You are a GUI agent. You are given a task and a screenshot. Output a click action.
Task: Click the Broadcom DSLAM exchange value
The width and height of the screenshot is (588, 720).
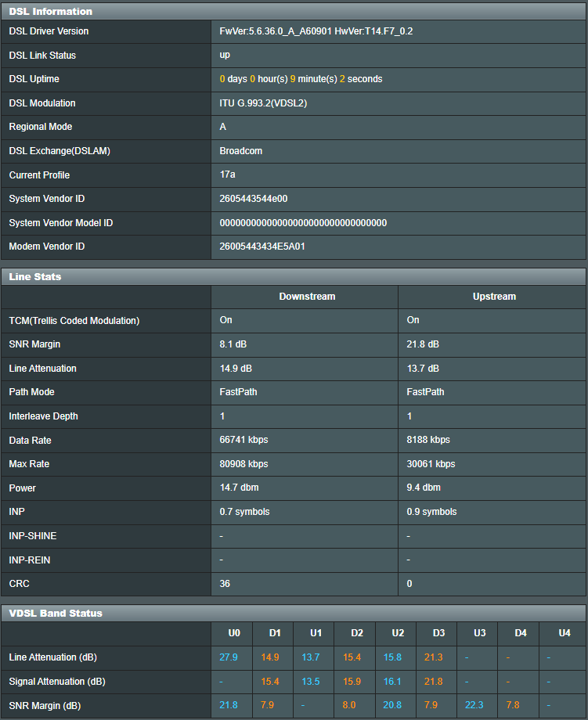[x=241, y=151]
